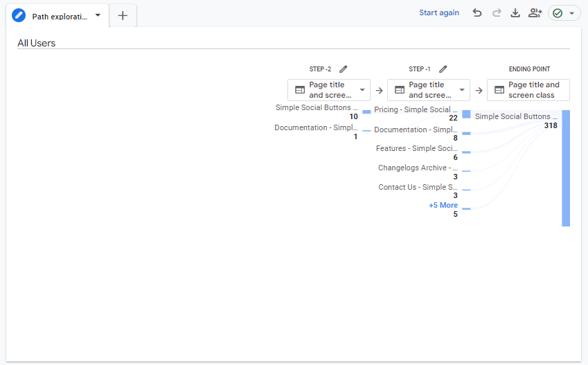Click the page icon in Ending Point box
Viewport: 588px width, 365px height.
[x=499, y=89]
